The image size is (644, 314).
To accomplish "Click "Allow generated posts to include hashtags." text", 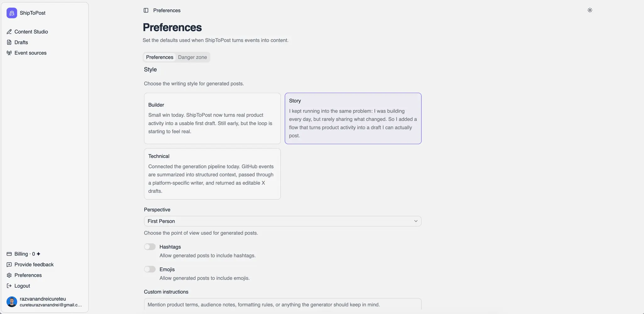I will coord(208,256).
